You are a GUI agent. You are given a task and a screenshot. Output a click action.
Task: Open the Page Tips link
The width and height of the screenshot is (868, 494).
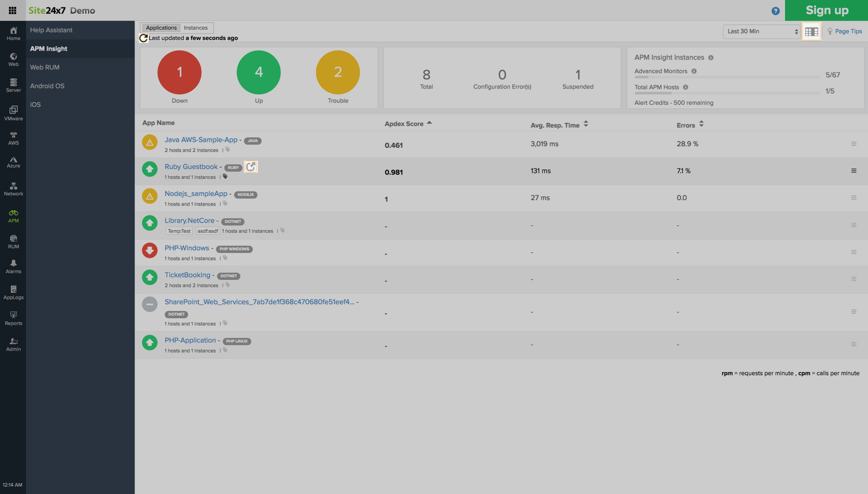tap(848, 31)
